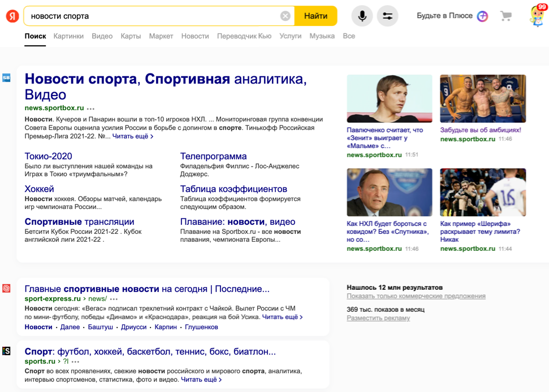
Task: Expand sports.ru snippet via Читать ещё
Action: coord(201,380)
